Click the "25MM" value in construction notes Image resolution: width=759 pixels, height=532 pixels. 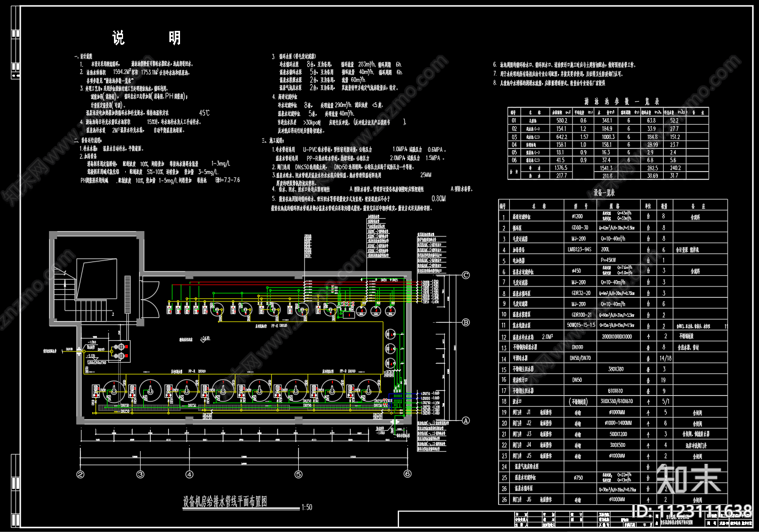click(x=426, y=175)
